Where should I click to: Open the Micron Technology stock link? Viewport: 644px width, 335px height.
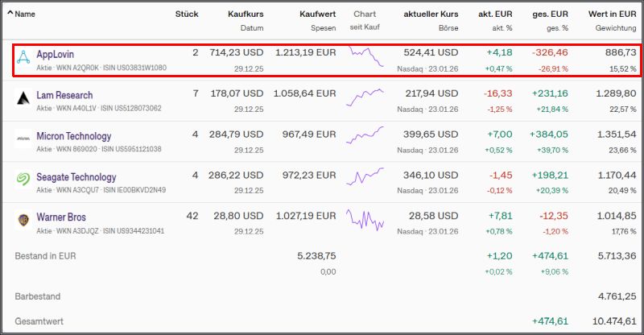coord(74,136)
